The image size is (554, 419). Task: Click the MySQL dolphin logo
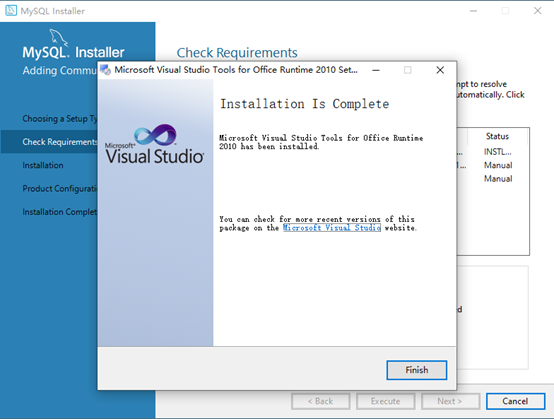tap(58, 37)
